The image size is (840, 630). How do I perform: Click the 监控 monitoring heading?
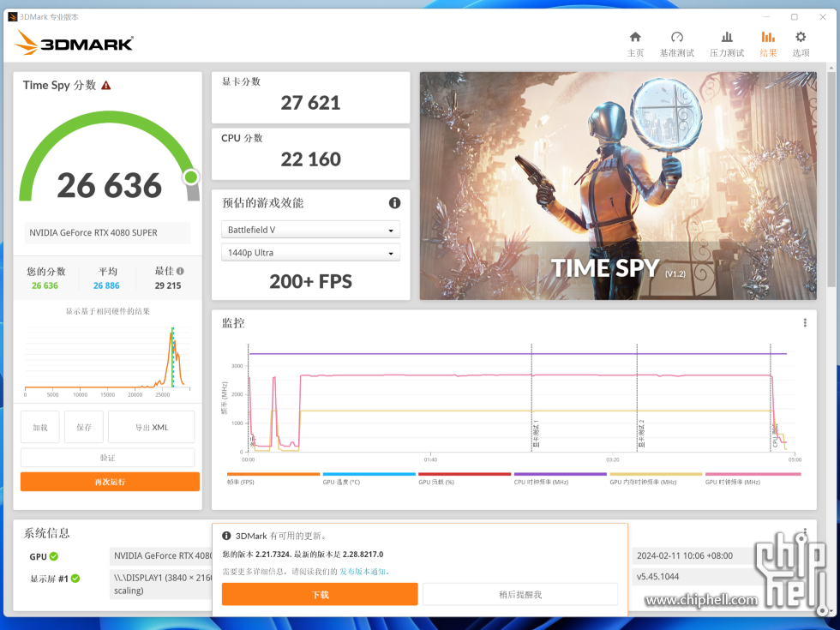click(233, 323)
